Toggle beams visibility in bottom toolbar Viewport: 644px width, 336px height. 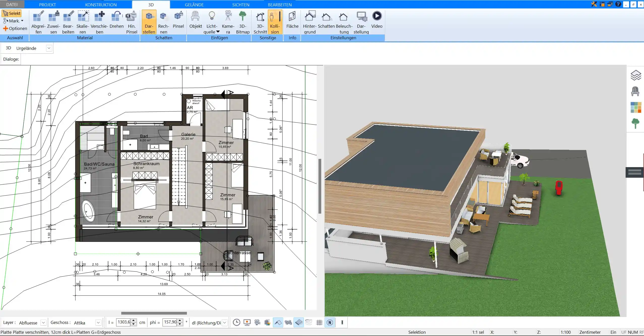click(288, 322)
